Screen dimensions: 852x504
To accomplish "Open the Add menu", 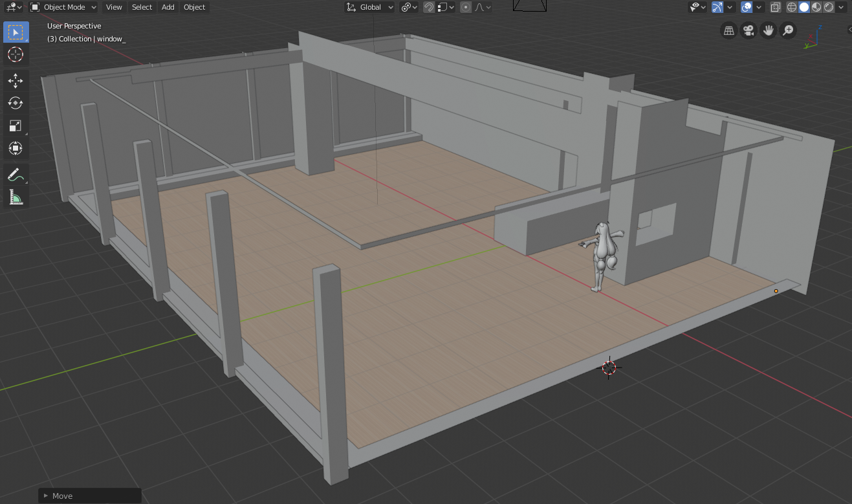I will point(168,7).
